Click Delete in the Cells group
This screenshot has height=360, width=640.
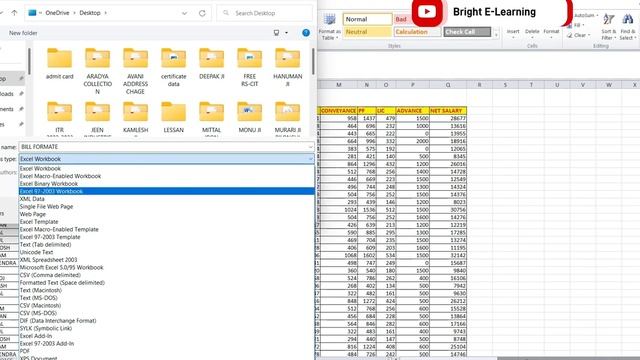pyautogui.click(x=532, y=33)
